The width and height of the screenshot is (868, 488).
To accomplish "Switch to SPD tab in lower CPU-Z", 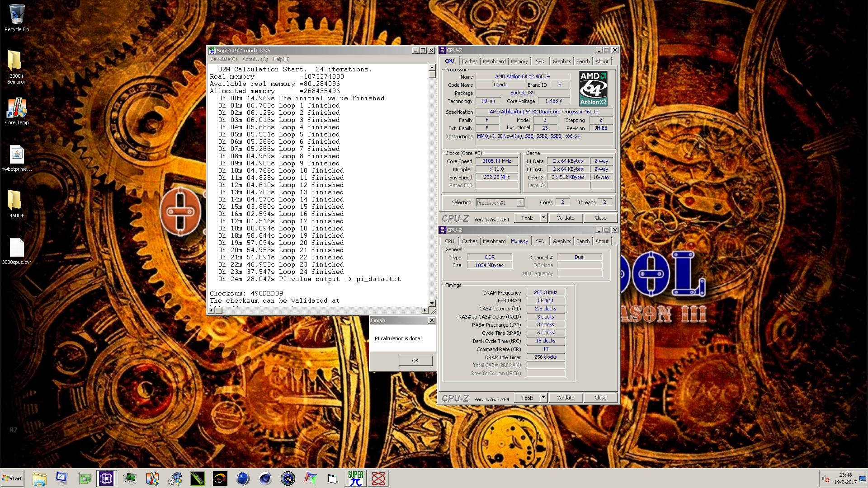I will pos(540,241).
